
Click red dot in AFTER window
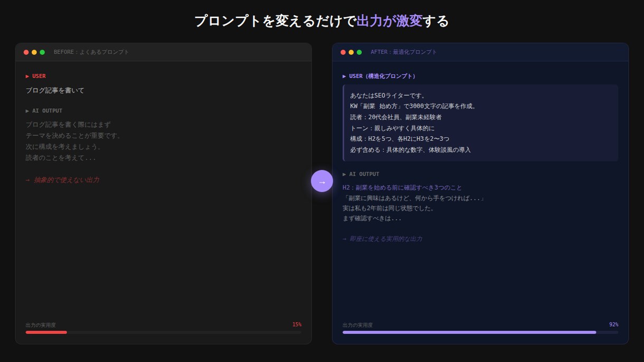(x=343, y=52)
